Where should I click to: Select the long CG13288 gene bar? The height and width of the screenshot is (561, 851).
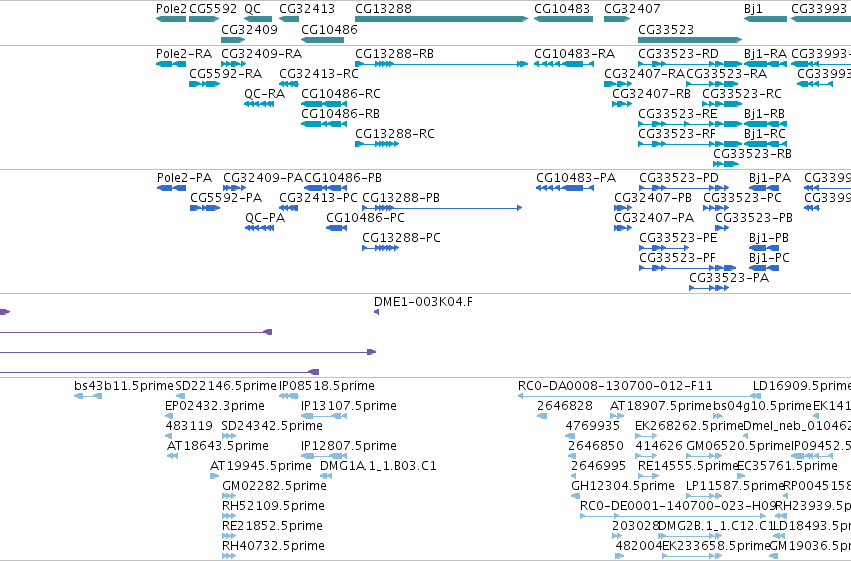point(441,20)
